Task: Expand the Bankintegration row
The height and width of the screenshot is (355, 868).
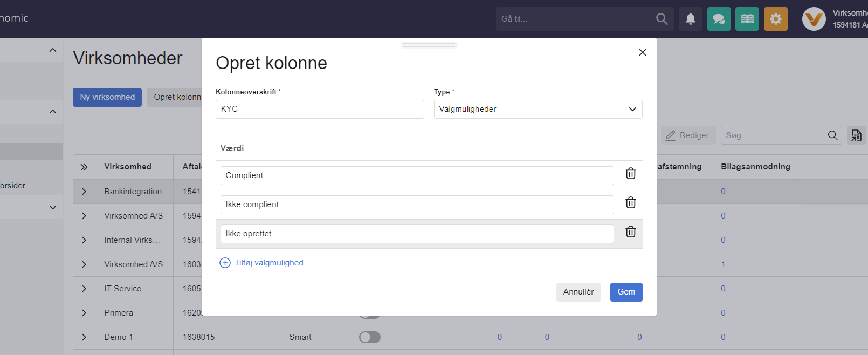Action: point(84,192)
